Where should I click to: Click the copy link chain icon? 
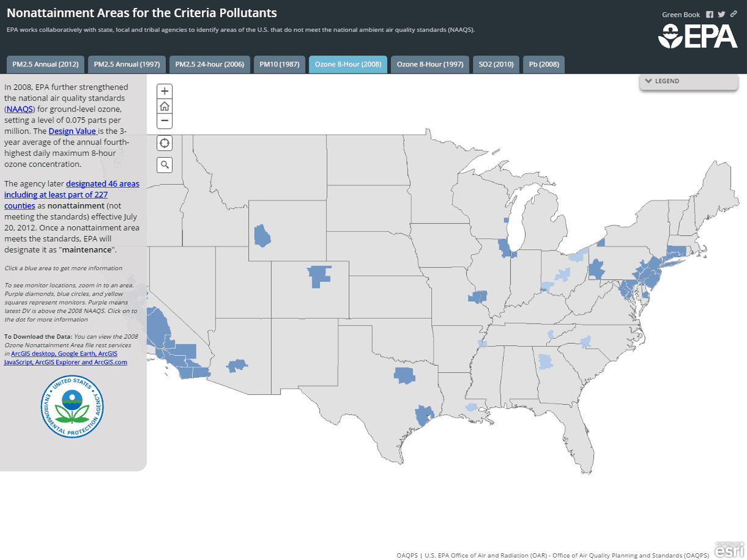click(x=734, y=15)
